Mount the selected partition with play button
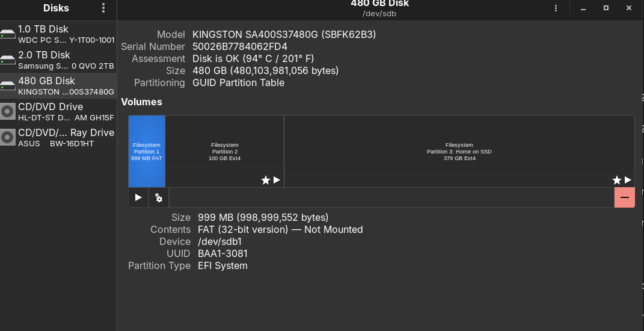This screenshot has height=331, width=644. (x=138, y=197)
